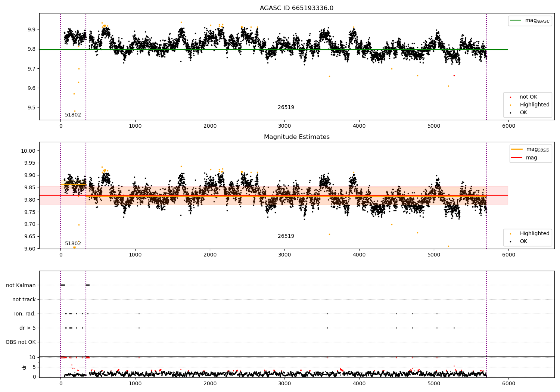This screenshot has width=560, height=392.
Task: Click the 9.7 y-axis tick in the top plot
Action: point(31,69)
